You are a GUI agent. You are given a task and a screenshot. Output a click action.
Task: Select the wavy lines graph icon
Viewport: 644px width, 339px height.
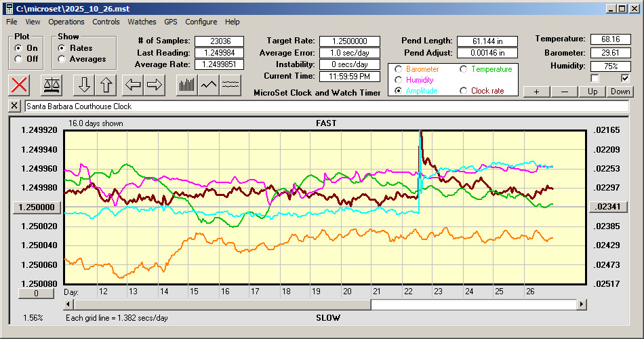pos(230,85)
